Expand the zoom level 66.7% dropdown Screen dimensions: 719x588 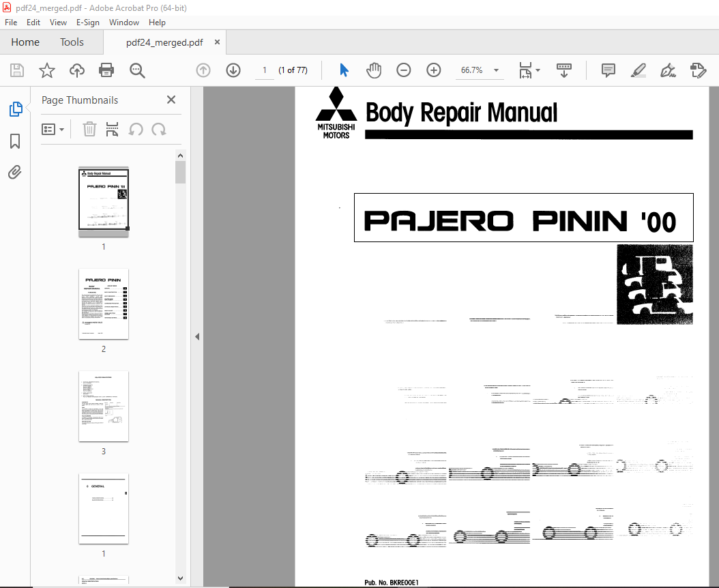pyautogui.click(x=496, y=70)
